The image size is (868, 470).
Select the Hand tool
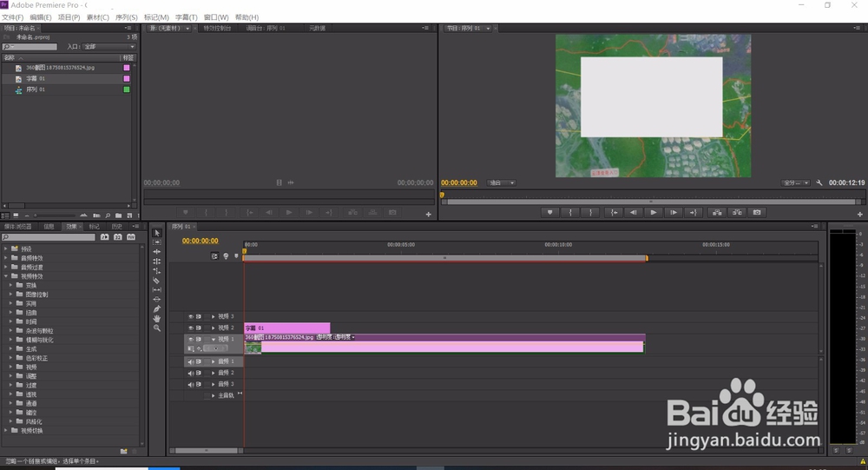click(157, 319)
